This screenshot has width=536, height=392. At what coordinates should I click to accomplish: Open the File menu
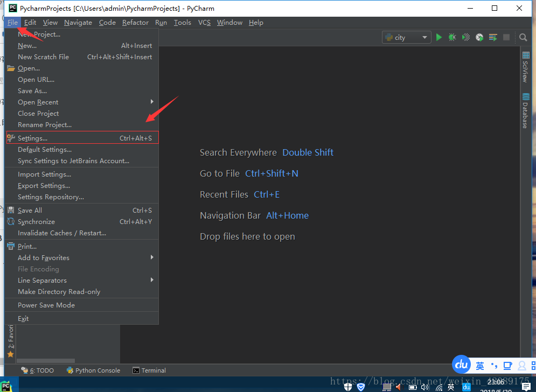(x=12, y=23)
